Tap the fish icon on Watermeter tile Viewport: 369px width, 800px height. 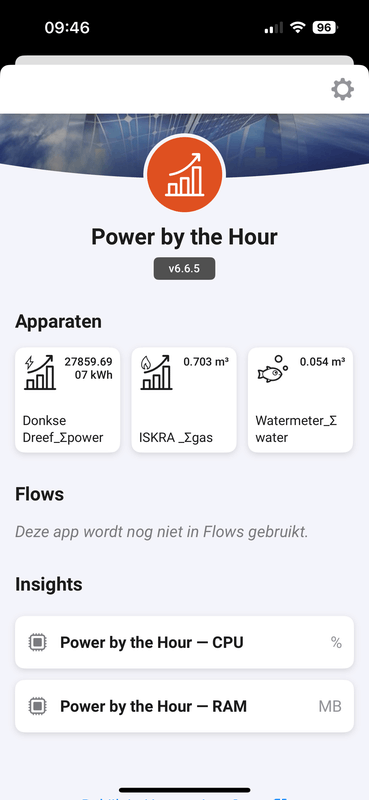273,370
